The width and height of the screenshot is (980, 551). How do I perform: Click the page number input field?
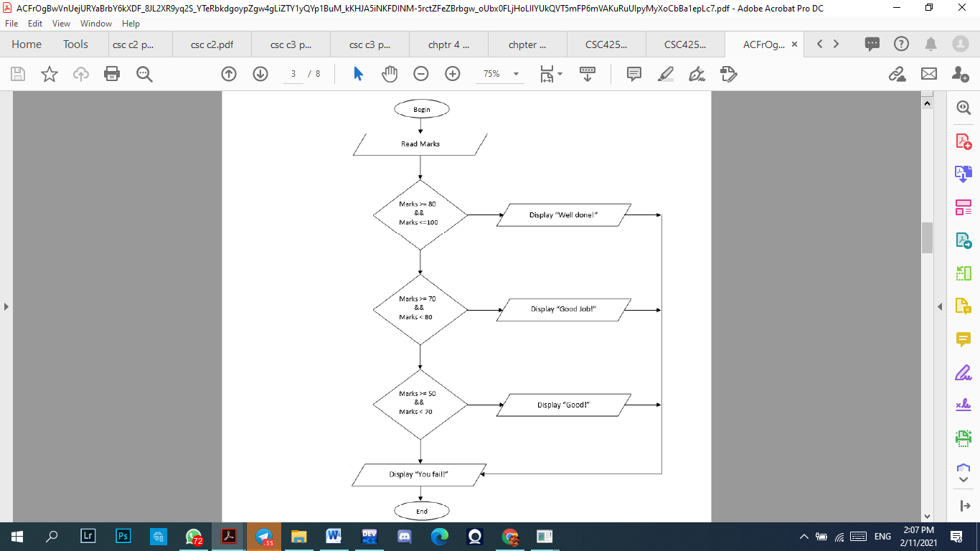pyautogui.click(x=293, y=73)
